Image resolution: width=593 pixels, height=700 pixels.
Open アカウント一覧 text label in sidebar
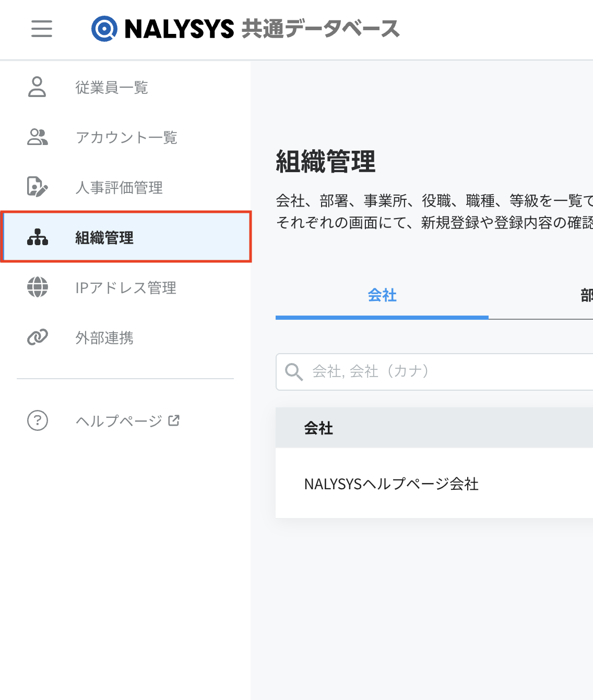pos(126,137)
